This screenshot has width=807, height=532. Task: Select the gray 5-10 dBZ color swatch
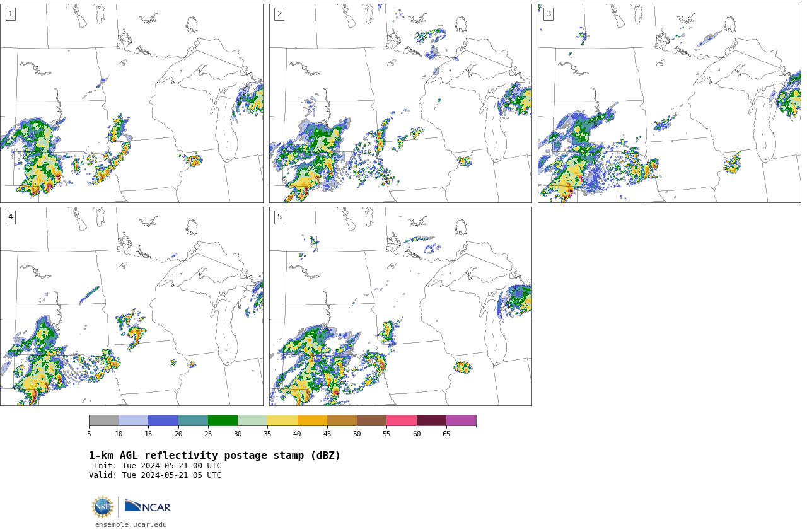coord(104,420)
